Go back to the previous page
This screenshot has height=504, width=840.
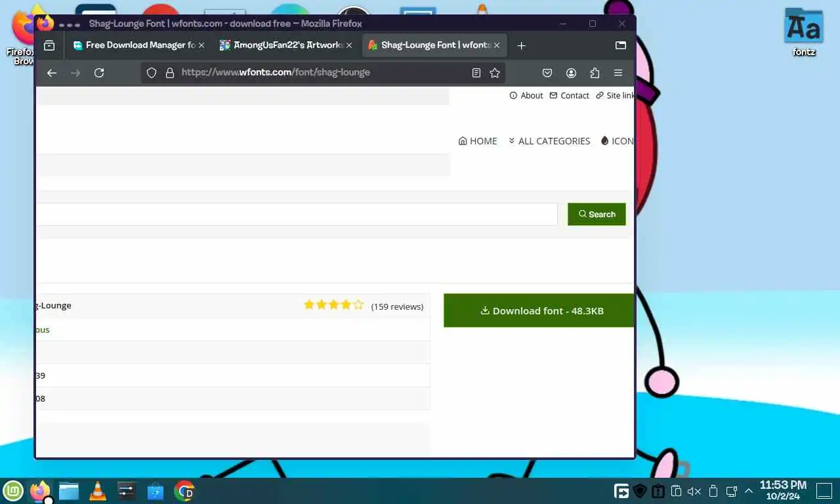click(x=52, y=73)
